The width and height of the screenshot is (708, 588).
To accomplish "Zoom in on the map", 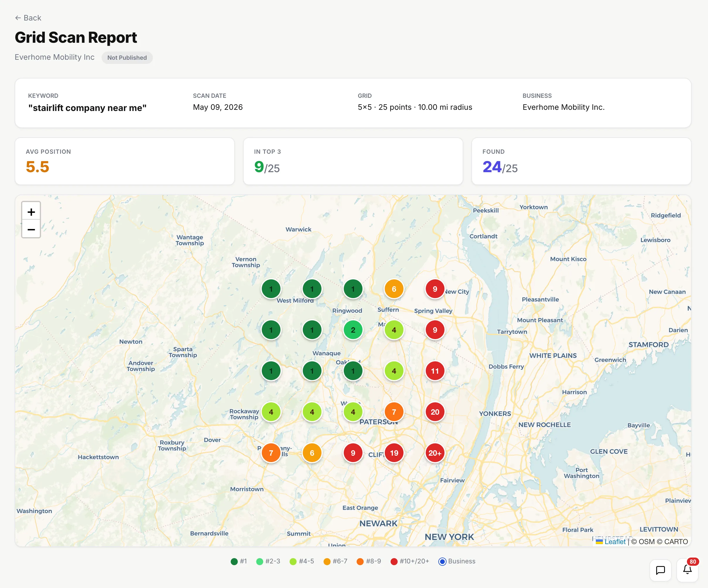I will [x=31, y=212].
